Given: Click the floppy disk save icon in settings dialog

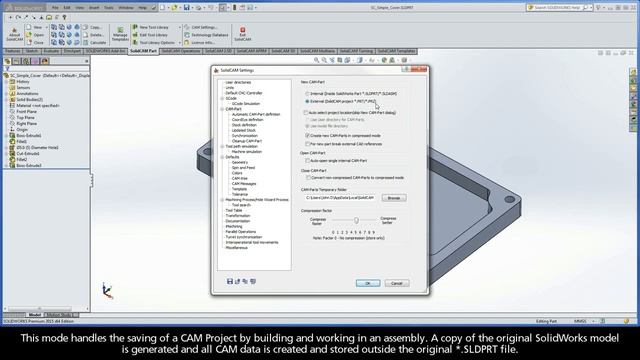Looking at the screenshot, I should pos(230,281).
